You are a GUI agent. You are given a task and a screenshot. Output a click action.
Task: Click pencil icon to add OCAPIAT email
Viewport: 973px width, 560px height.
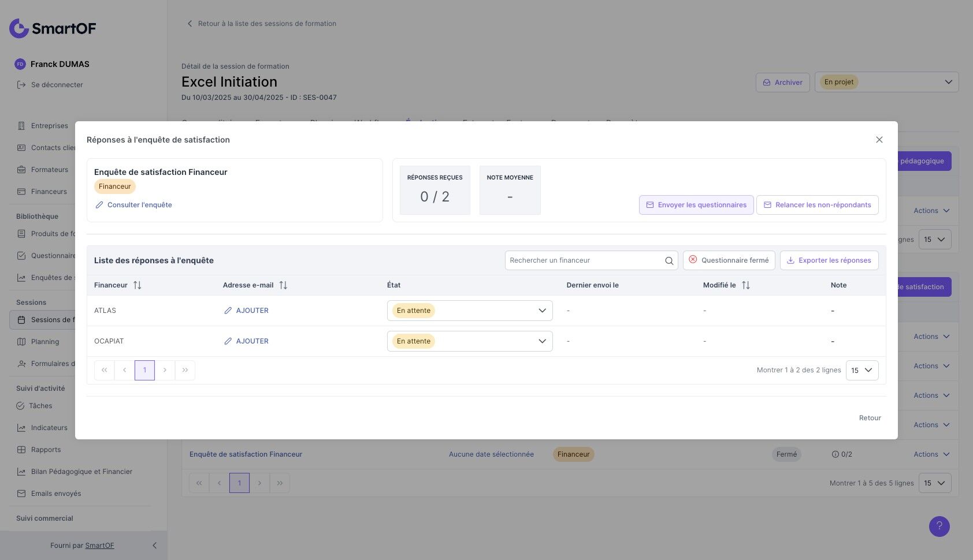click(x=228, y=341)
